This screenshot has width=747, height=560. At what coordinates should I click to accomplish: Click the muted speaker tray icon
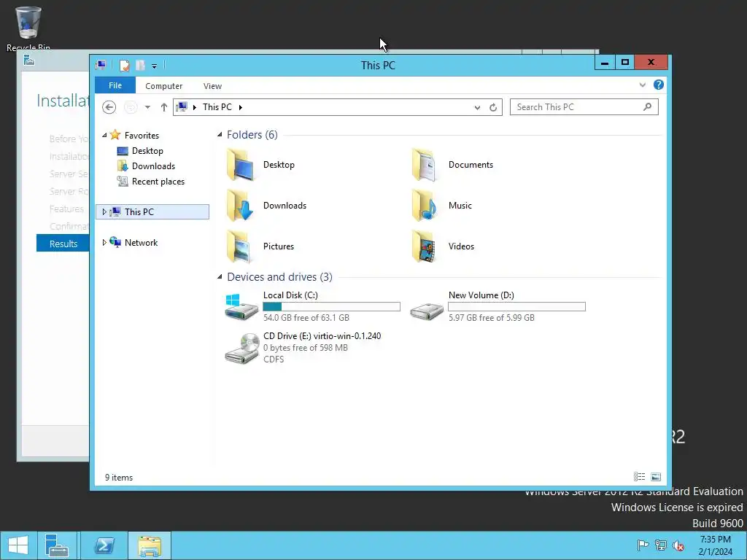678,545
